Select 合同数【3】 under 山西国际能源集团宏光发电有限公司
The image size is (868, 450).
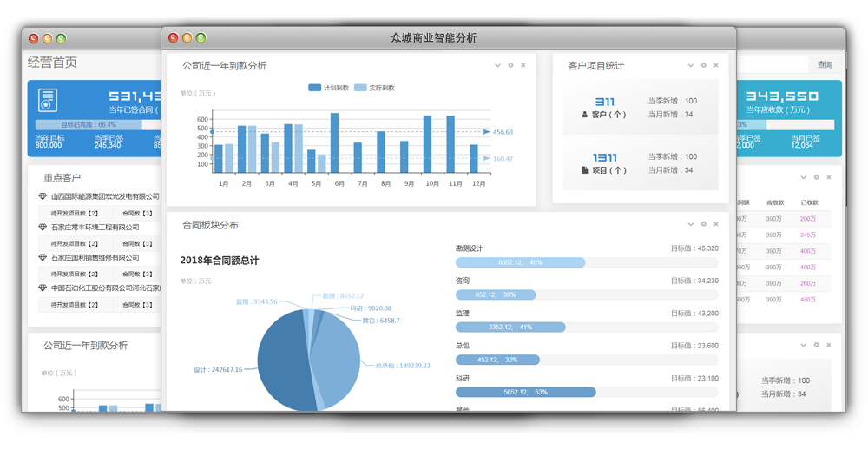(137, 213)
